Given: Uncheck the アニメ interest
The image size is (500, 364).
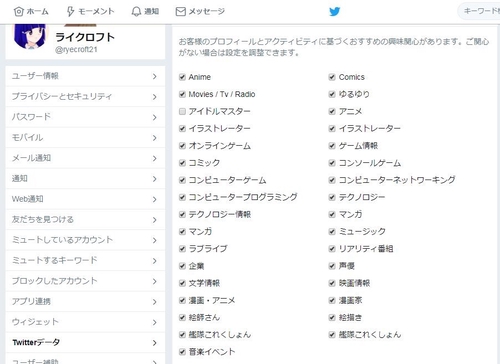Looking at the screenshot, I should pos(332,111).
